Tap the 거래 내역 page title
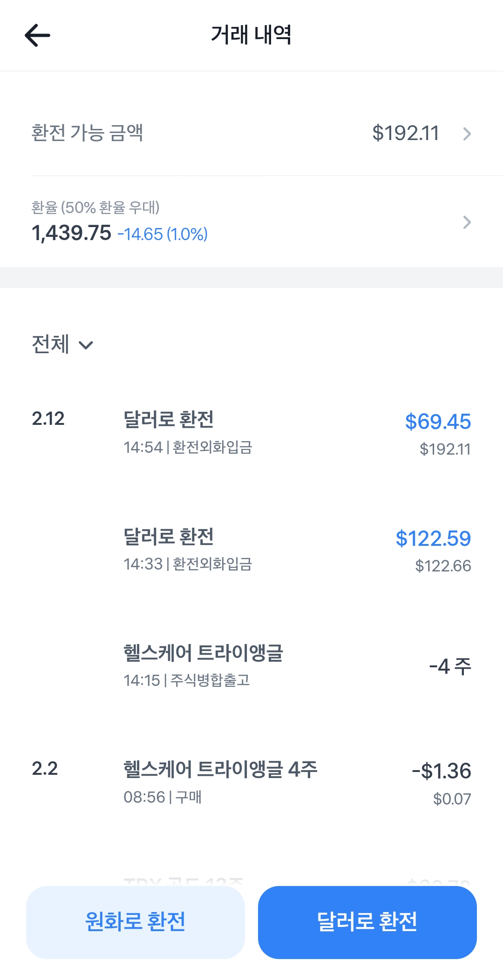503x980 pixels. (251, 35)
